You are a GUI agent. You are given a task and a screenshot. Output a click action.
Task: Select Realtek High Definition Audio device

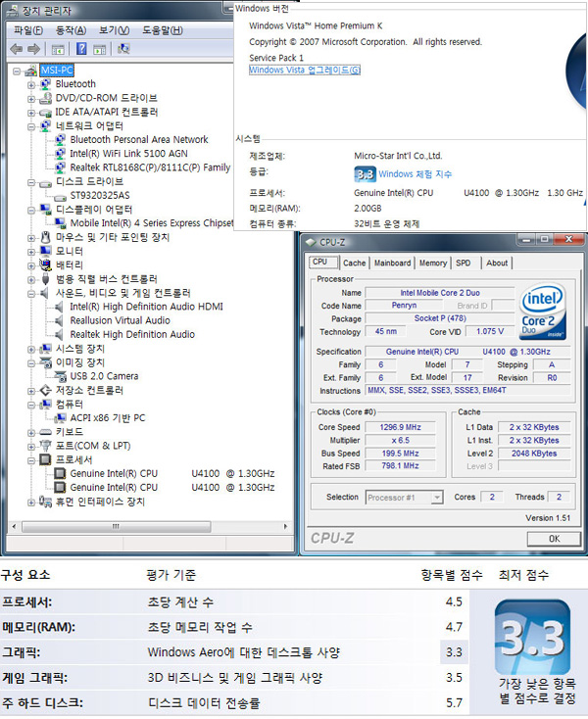[x=132, y=335]
